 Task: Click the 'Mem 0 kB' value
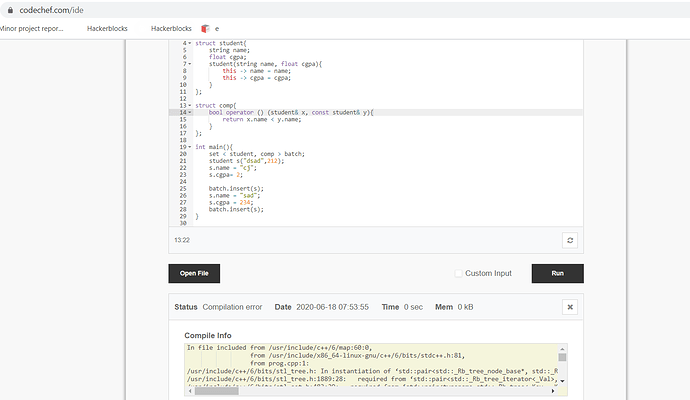tap(454, 307)
